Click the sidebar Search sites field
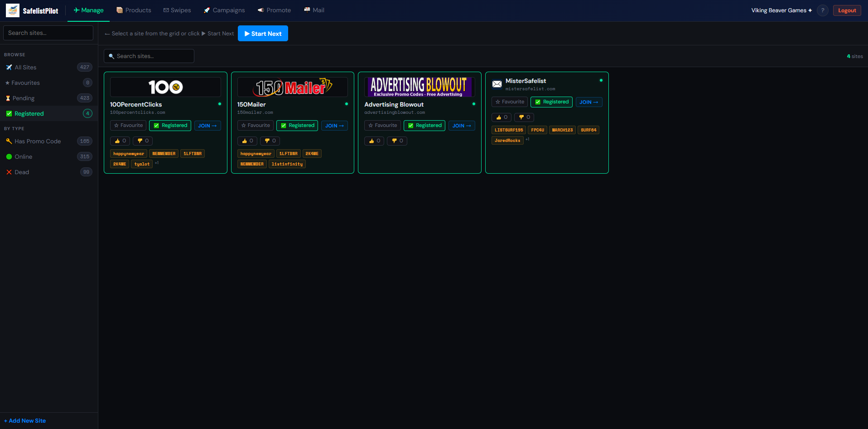This screenshot has width=868, height=429. click(x=48, y=33)
